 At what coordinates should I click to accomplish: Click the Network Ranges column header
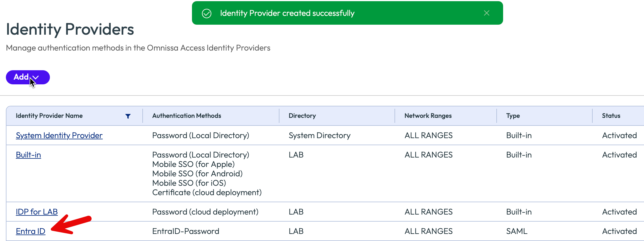point(428,116)
